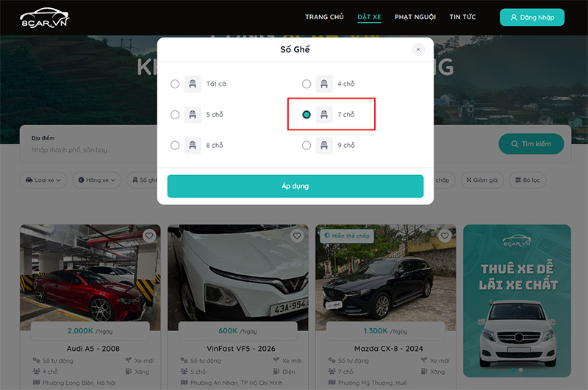
Task: Click the Phường An Nhơn, TP Hồ Chí Minh text
Action: point(236,383)
